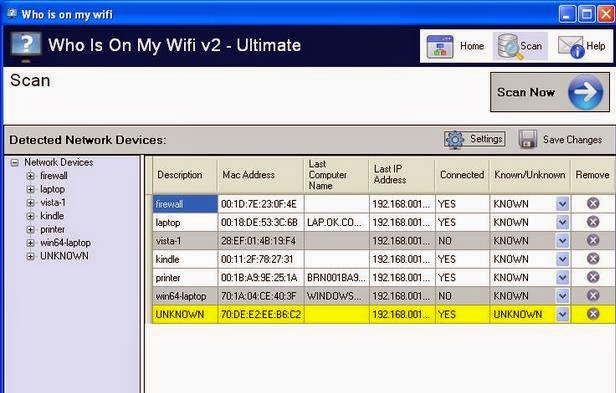Expand the win64-laptop tree node

click(31, 243)
